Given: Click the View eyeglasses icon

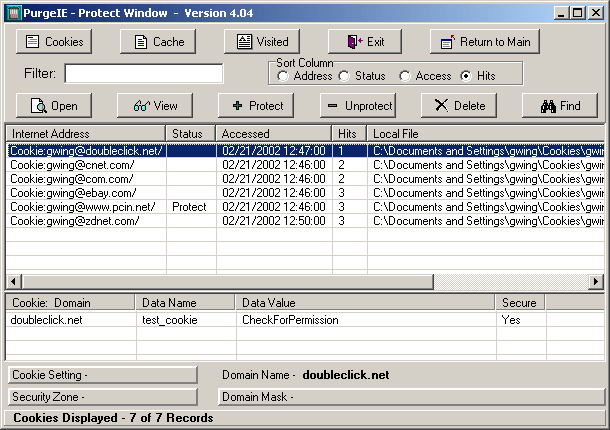Looking at the screenshot, I should point(141,105).
